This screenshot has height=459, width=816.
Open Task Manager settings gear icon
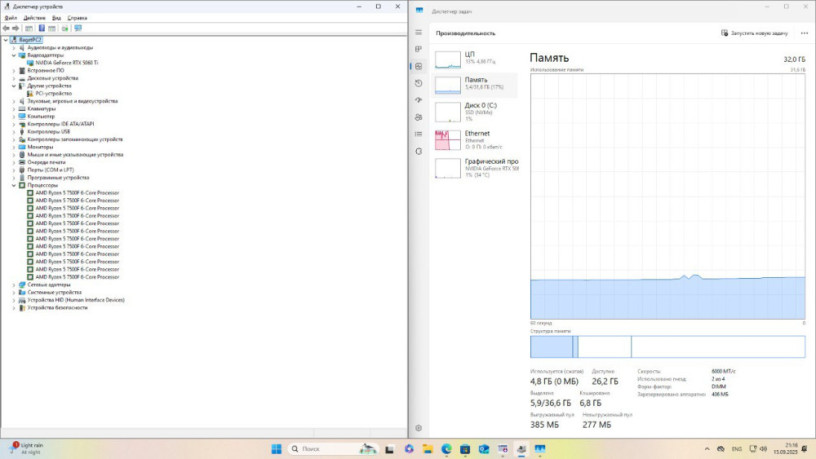tap(419, 428)
